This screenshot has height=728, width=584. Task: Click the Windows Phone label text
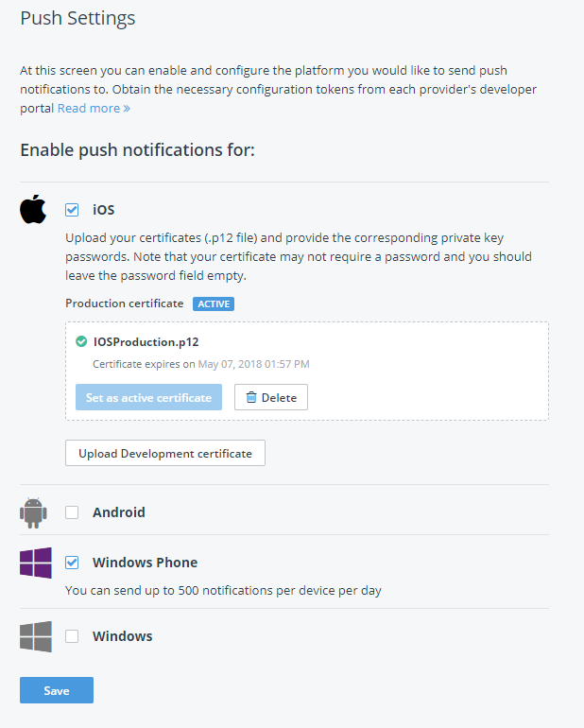tap(145, 563)
